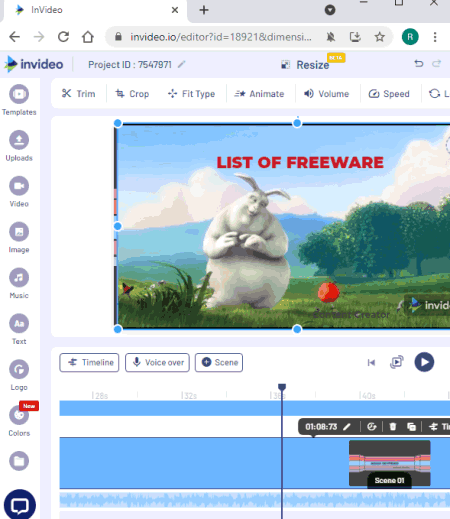Screen dimensions: 450x519
Task: Click the 40s timeline ruler mark
Action: tap(368, 396)
